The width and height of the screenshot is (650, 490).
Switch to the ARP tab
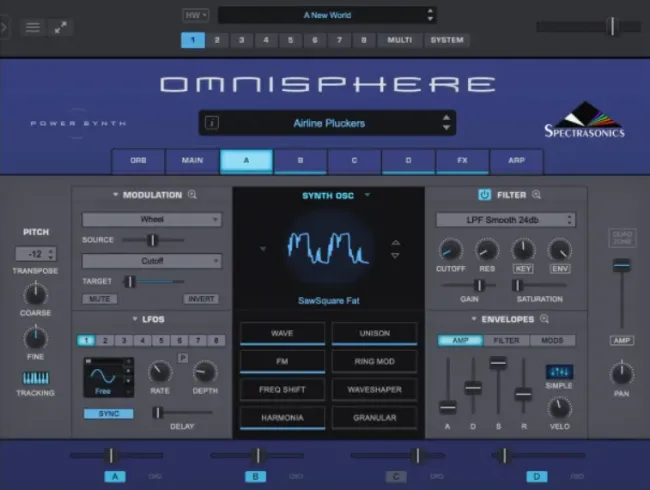[517, 160]
